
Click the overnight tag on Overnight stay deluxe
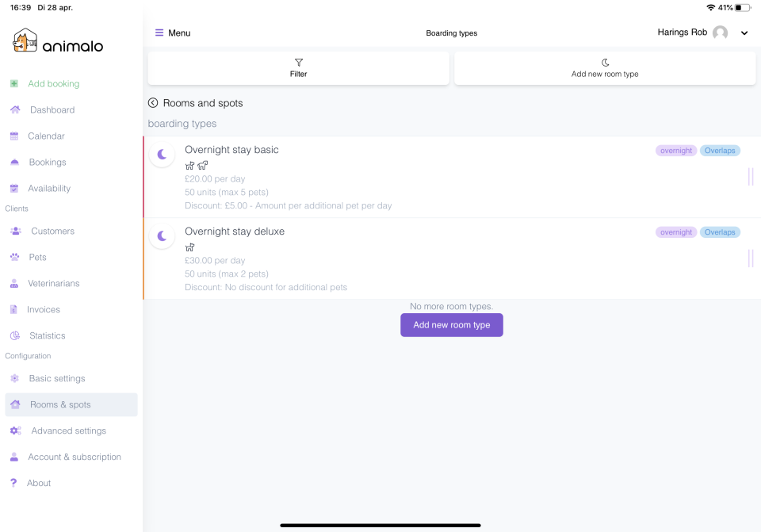(x=676, y=232)
